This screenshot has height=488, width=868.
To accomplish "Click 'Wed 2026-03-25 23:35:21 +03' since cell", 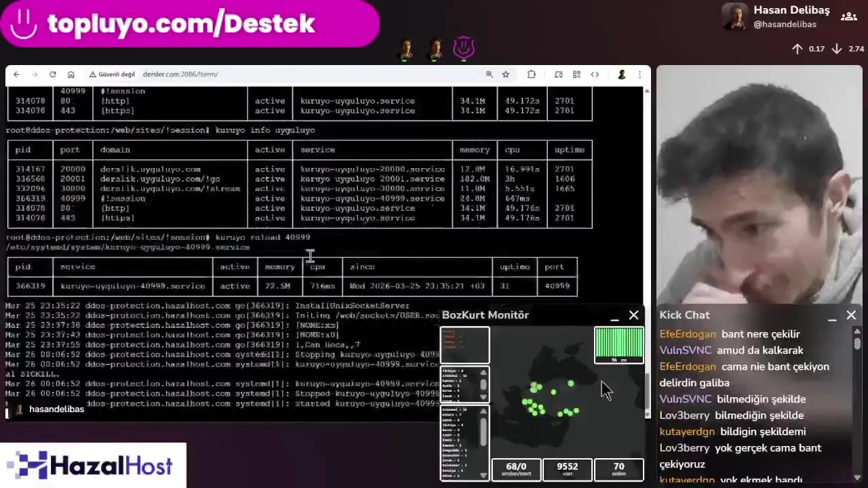I will point(417,286).
